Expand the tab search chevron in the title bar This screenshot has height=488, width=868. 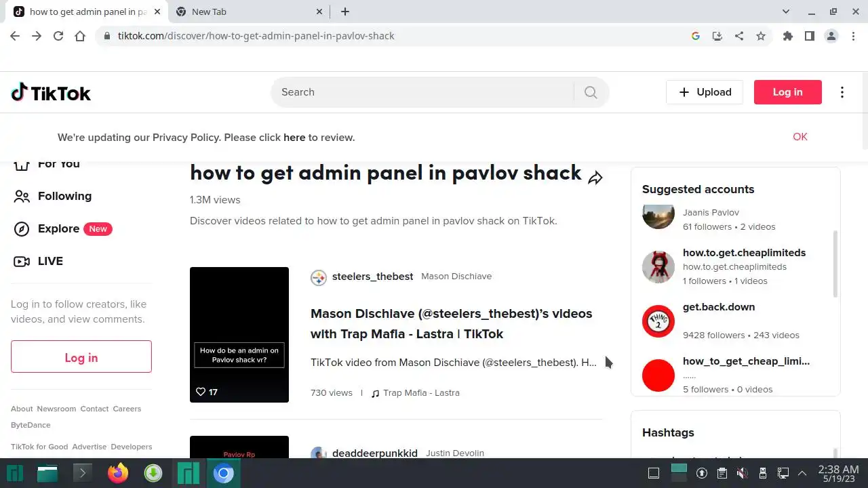pyautogui.click(x=786, y=12)
